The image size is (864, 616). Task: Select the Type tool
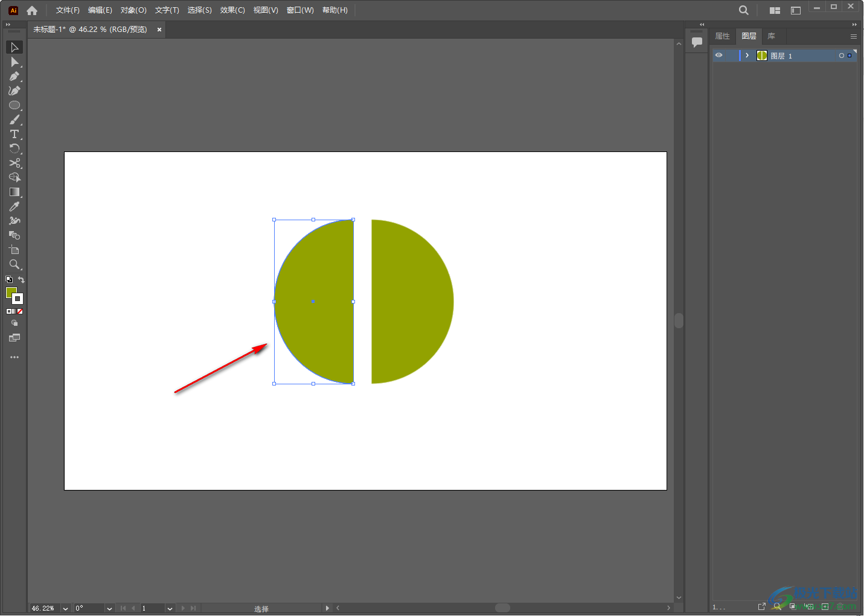pyautogui.click(x=14, y=134)
